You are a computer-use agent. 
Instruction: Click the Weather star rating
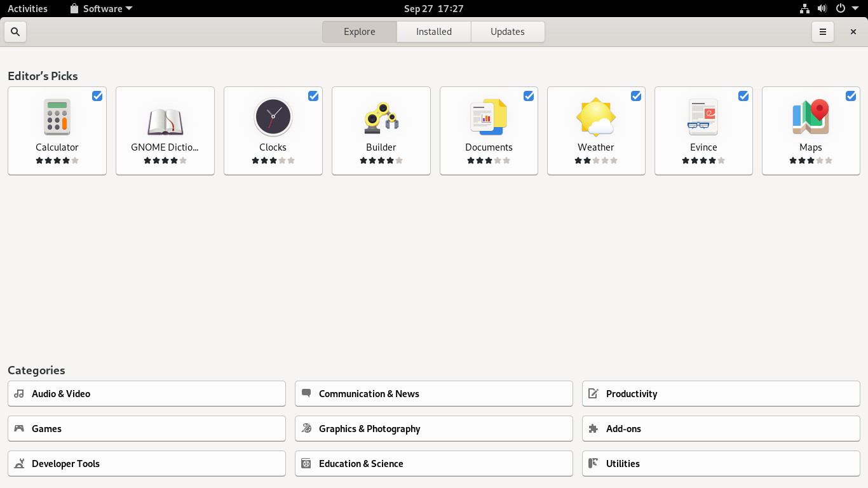[596, 161]
